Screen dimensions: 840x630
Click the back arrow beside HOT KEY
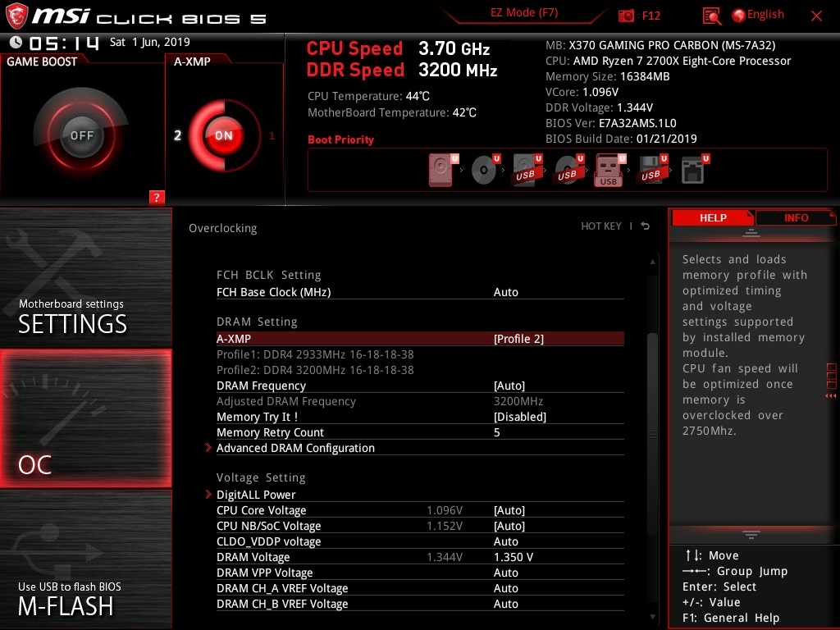point(645,226)
